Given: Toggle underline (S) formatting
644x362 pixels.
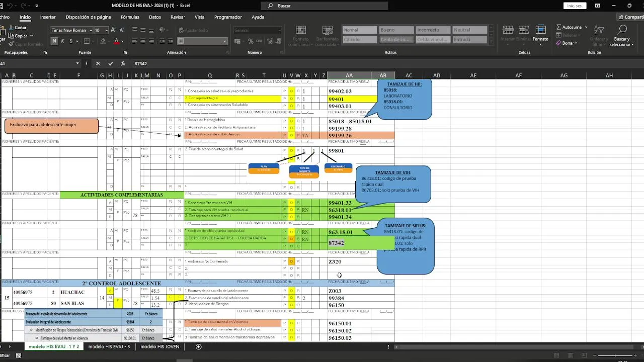Looking at the screenshot, I should [70, 41].
